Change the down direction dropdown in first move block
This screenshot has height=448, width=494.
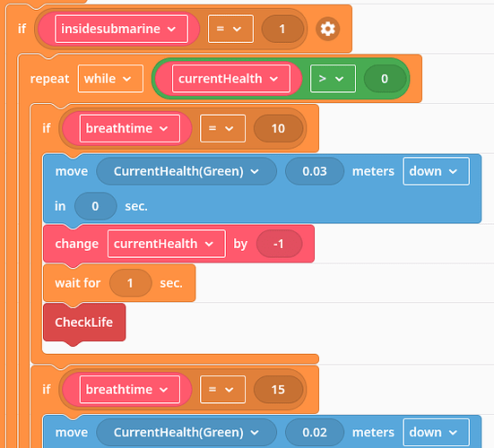437,171
